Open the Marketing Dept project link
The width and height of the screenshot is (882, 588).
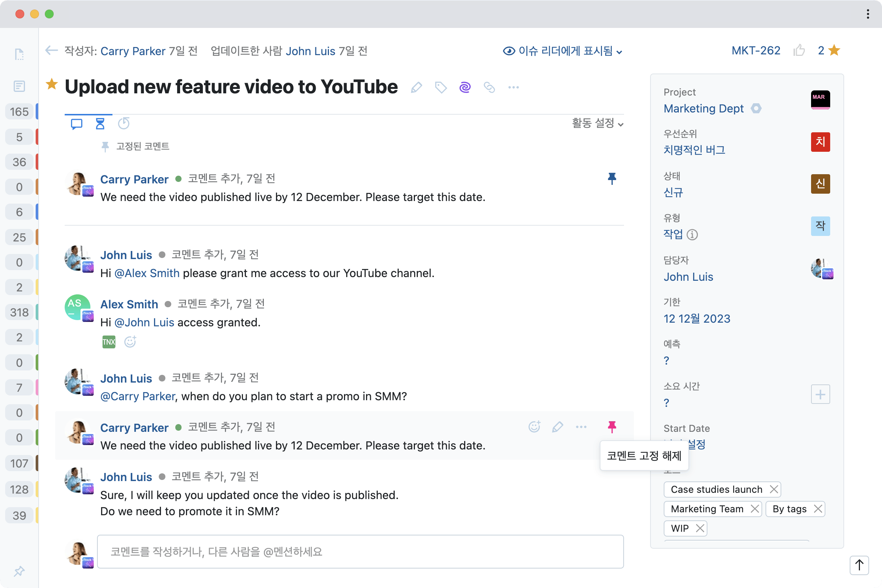(x=704, y=108)
